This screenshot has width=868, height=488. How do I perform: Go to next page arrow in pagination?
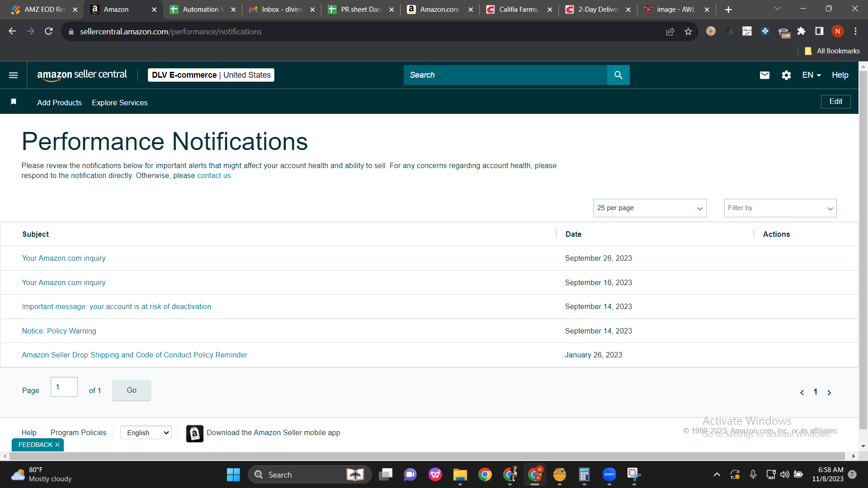point(829,393)
